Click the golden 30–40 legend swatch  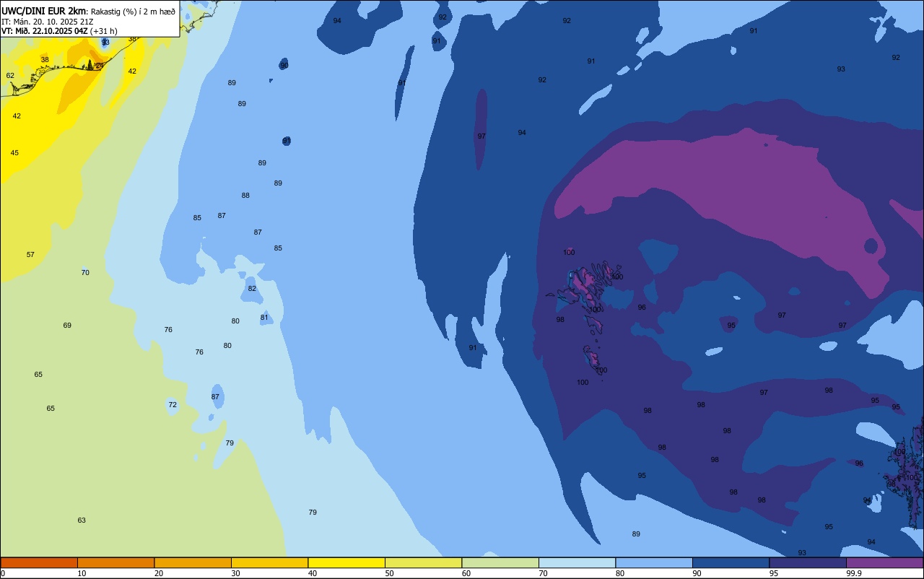[269, 562]
